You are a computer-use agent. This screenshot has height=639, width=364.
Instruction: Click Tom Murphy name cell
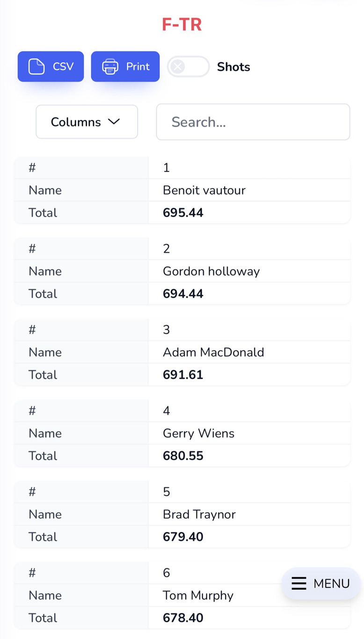[198, 595]
